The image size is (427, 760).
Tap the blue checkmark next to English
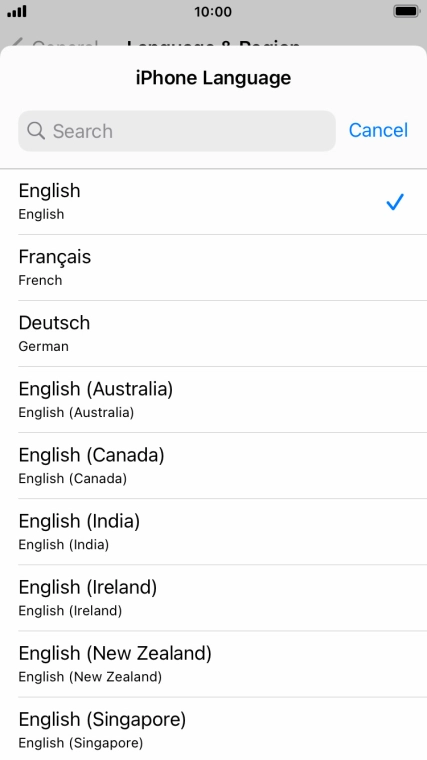coord(395,202)
